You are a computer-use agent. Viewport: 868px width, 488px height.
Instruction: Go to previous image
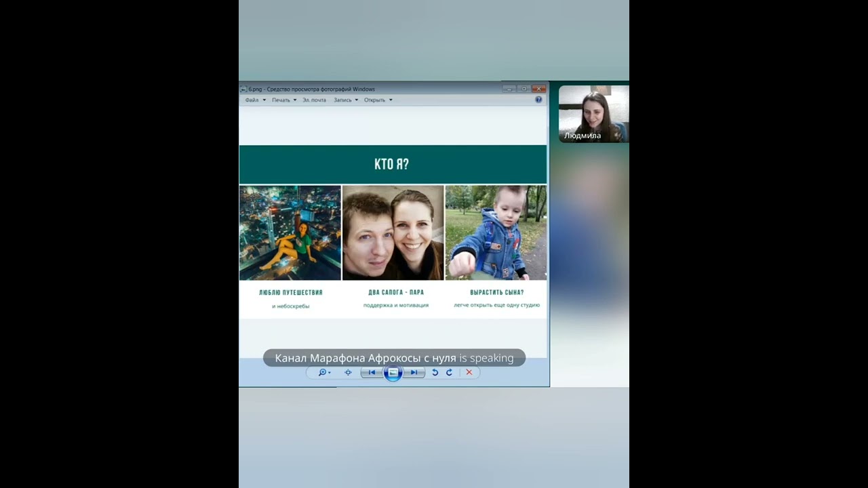pyautogui.click(x=372, y=372)
